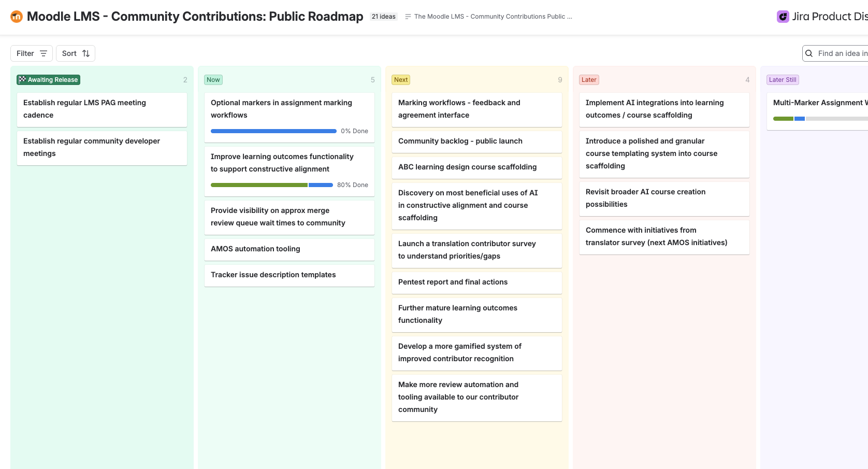868x469 pixels.
Task: Open Launch a translation contributor survey card
Action: tap(477, 250)
